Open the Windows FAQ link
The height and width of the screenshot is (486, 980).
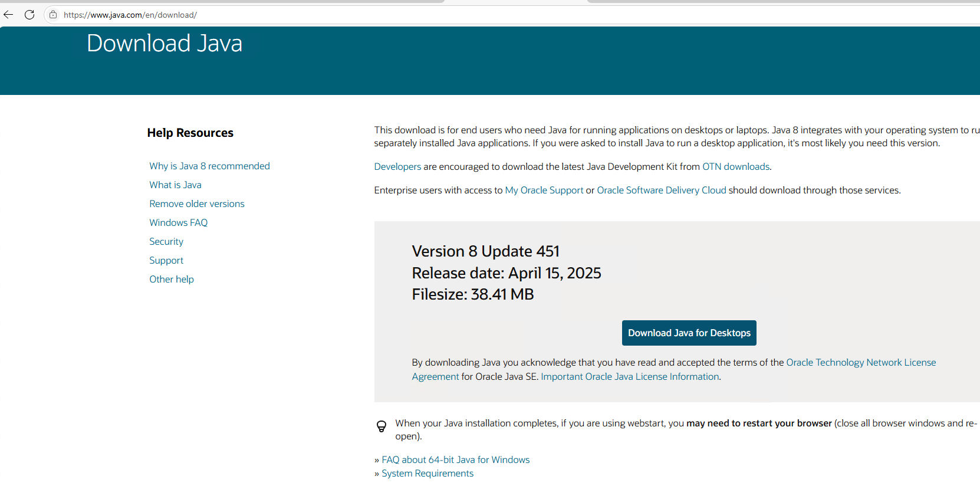point(178,223)
